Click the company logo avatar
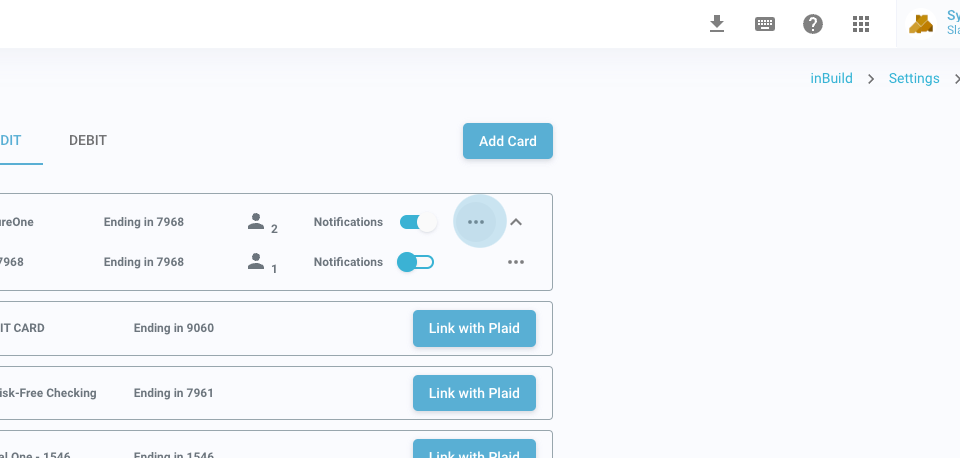 921,24
